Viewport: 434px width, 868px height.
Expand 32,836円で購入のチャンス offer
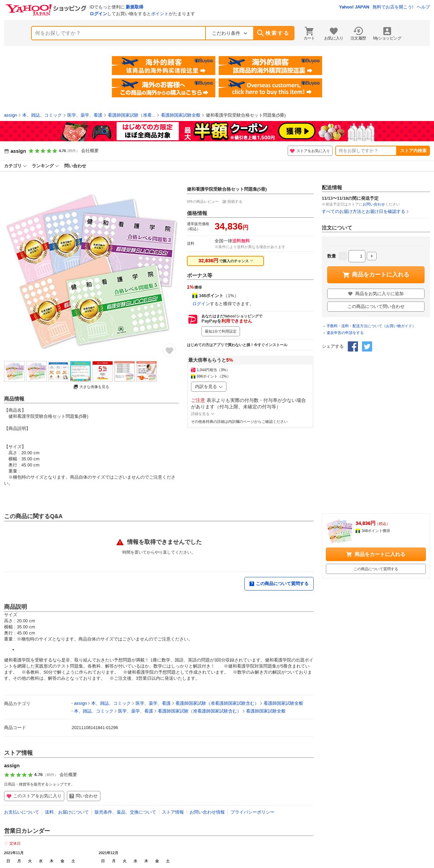(225, 261)
